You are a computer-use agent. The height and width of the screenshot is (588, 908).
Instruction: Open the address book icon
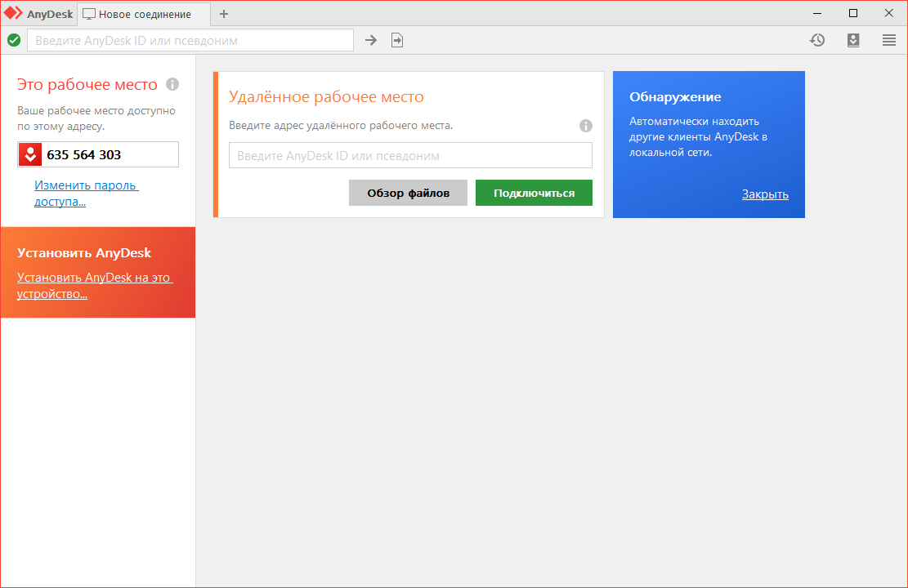(853, 39)
